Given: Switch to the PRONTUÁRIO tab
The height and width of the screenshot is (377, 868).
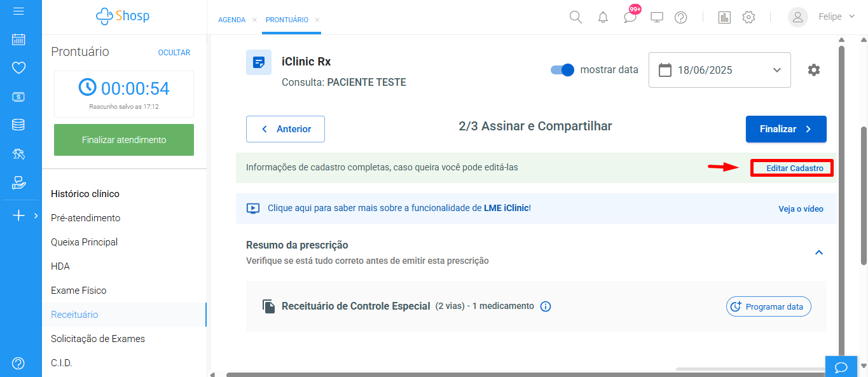Looking at the screenshot, I should pos(287,20).
